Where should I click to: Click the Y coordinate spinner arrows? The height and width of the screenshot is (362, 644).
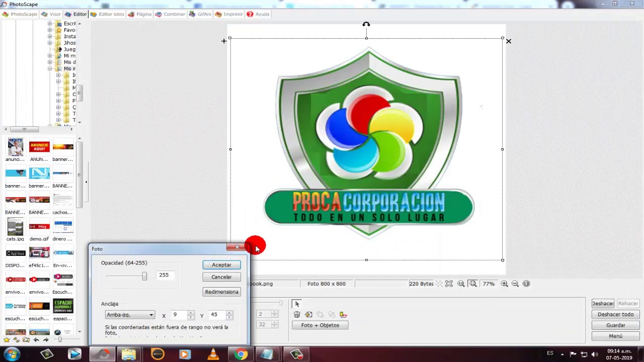tap(229, 315)
